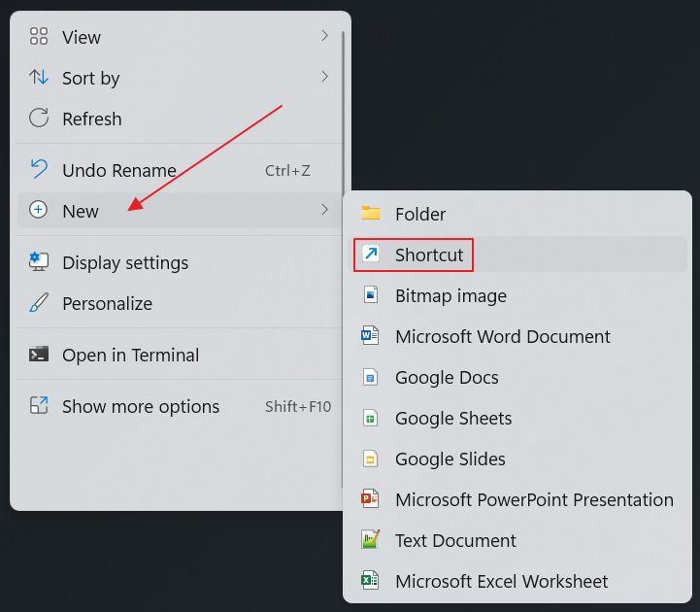
Task: Expand the View submenu chevron
Action: click(324, 36)
